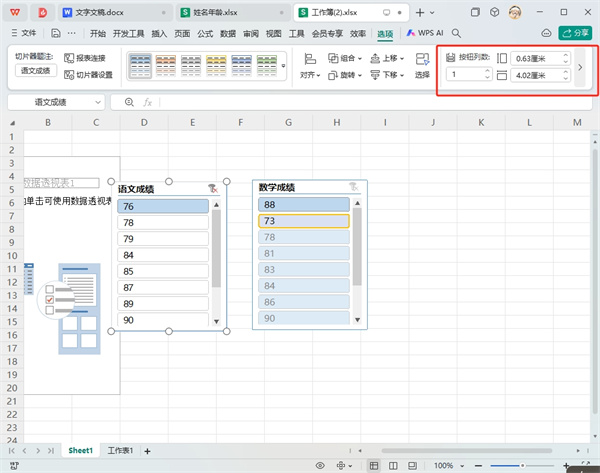
Task: Add a new sheet with plus icon
Action: [x=147, y=451]
